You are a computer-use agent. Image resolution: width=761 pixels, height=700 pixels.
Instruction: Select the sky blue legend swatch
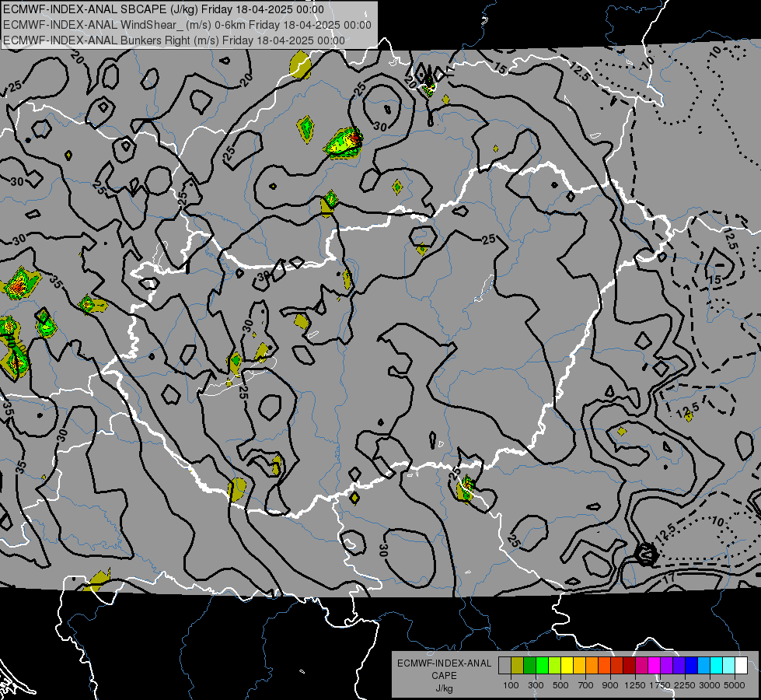click(x=703, y=666)
